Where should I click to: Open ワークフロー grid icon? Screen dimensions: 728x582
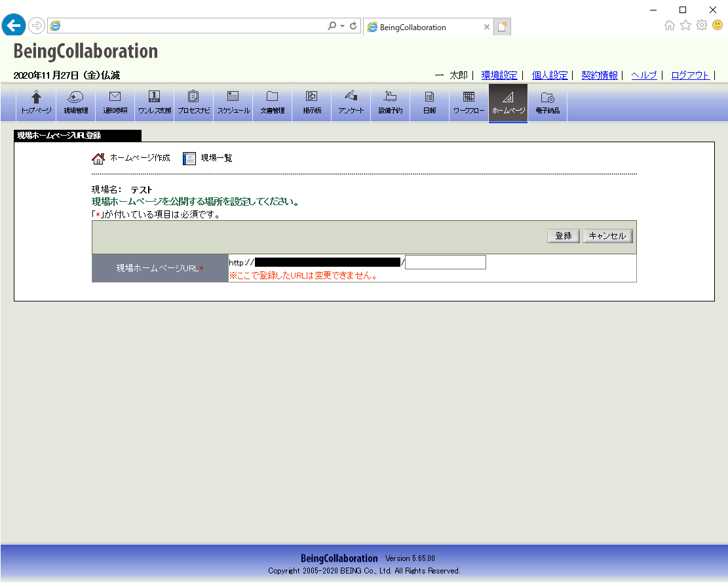coord(469,103)
